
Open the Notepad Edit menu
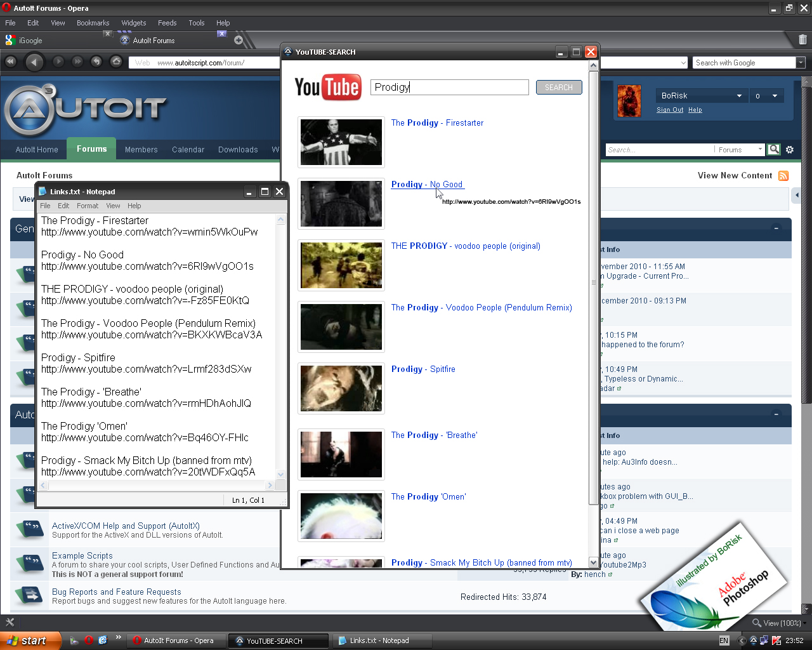pos(63,206)
